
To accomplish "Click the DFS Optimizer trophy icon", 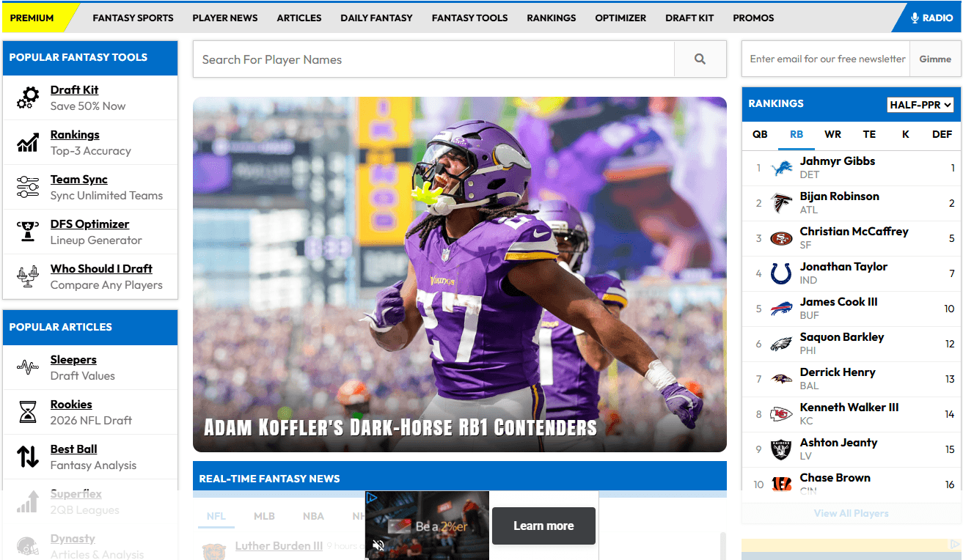I will pyautogui.click(x=28, y=232).
